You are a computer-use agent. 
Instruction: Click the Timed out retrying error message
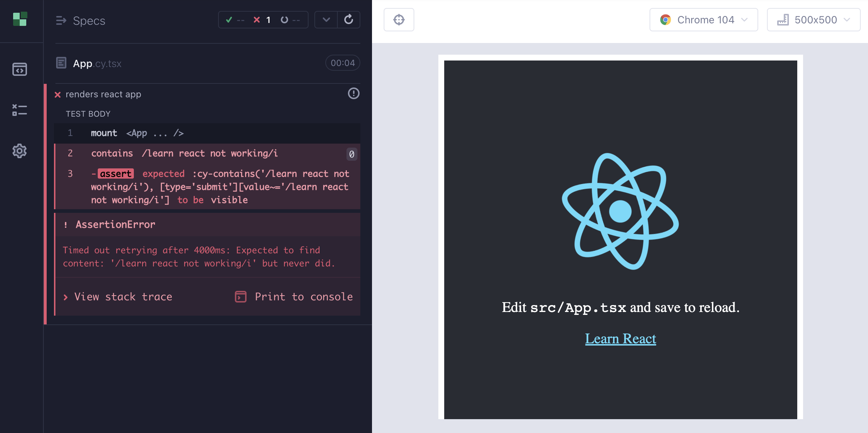point(199,257)
